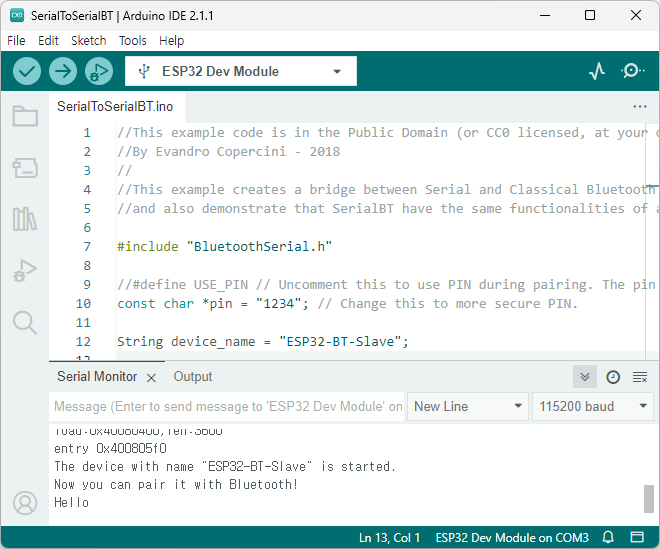
Task: Open the Debug panel in sidebar
Action: pos(25,271)
